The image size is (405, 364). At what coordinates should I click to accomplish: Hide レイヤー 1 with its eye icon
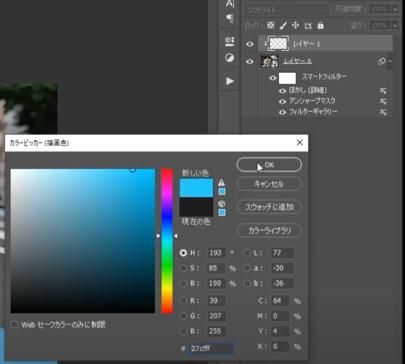coord(250,44)
